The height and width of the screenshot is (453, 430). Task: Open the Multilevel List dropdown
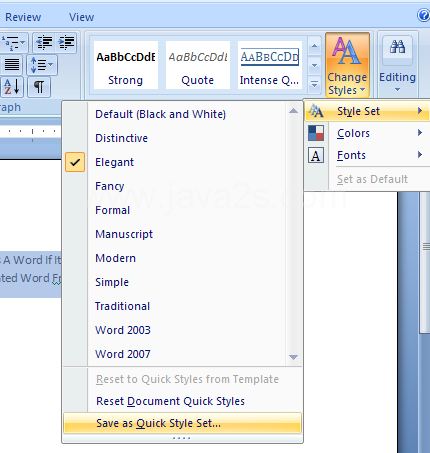coord(14,43)
